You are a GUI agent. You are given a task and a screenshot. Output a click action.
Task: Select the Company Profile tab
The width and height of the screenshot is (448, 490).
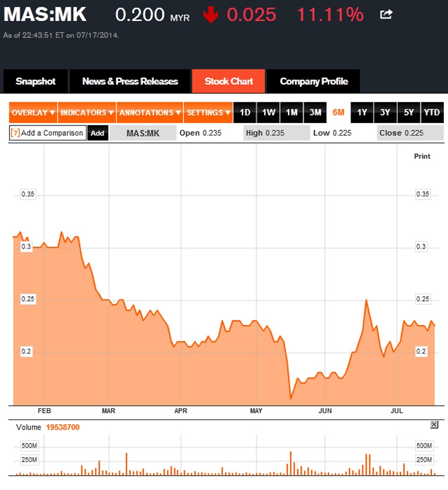pos(312,81)
